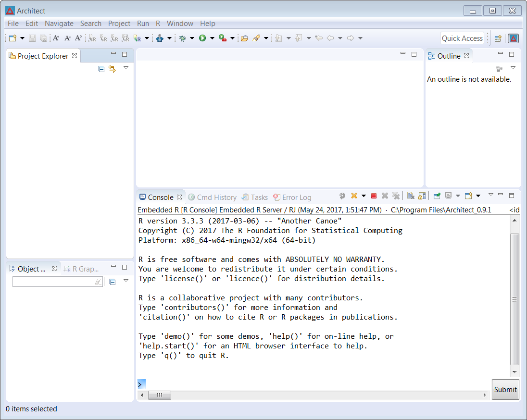The height and width of the screenshot is (420, 527).
Task: Switch to the Tasks tab
Action: tap(255, 197)
